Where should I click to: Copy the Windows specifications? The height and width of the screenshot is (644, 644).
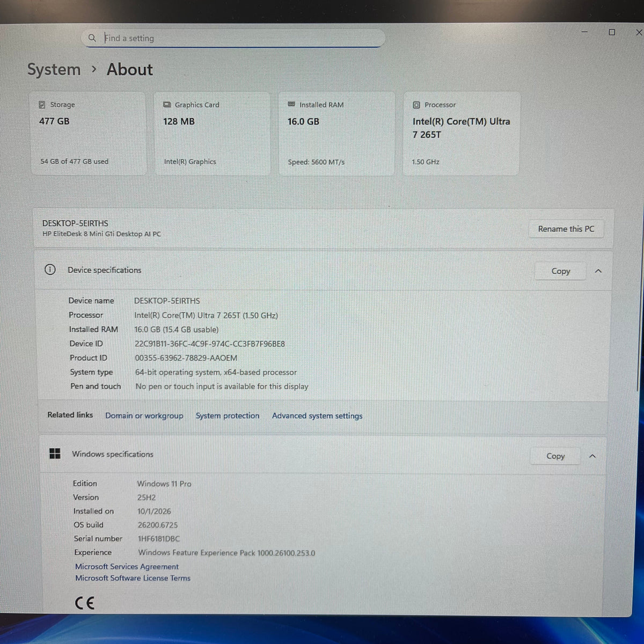(555, 456)
